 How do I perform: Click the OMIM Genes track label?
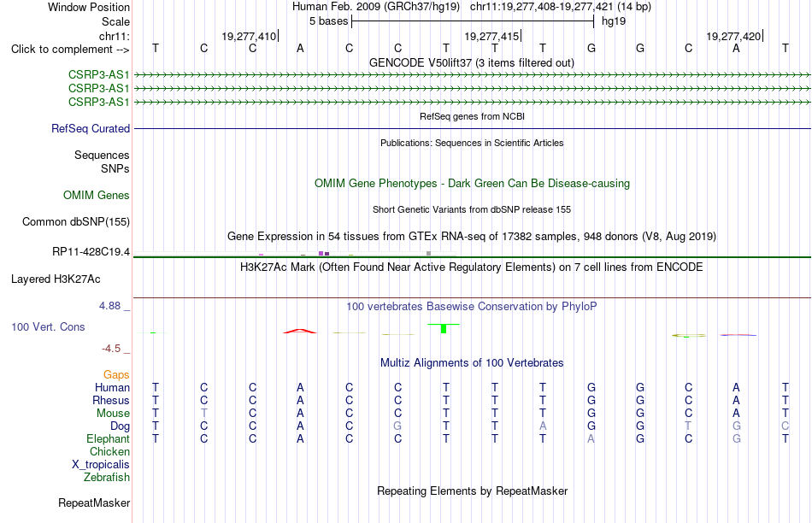point(97,195)
